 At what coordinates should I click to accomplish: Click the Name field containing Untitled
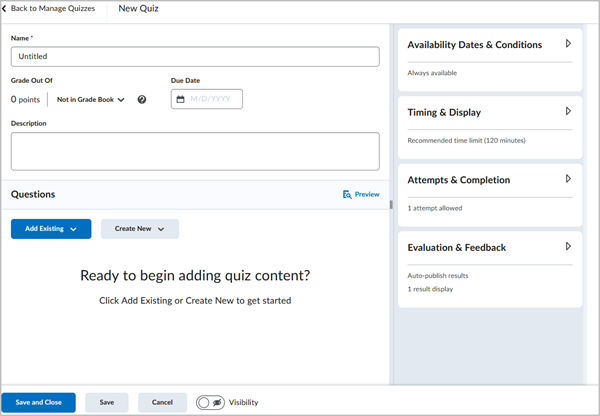(x=195, y=57)
